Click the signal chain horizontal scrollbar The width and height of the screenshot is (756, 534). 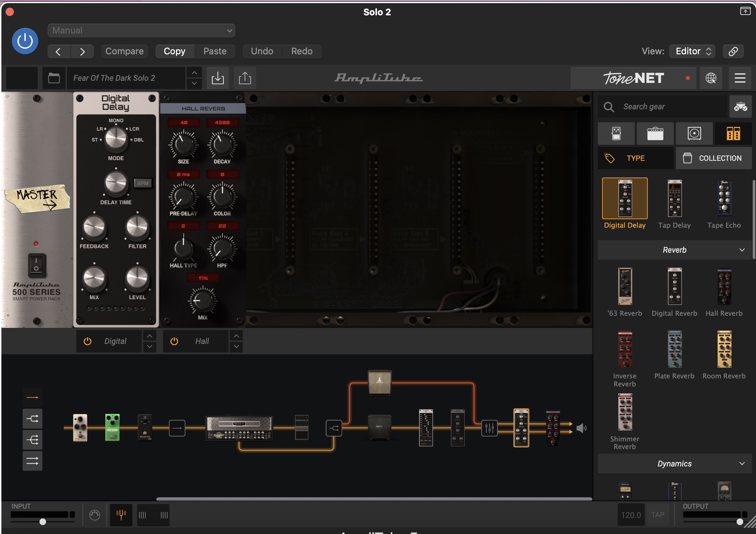[374, 498]
